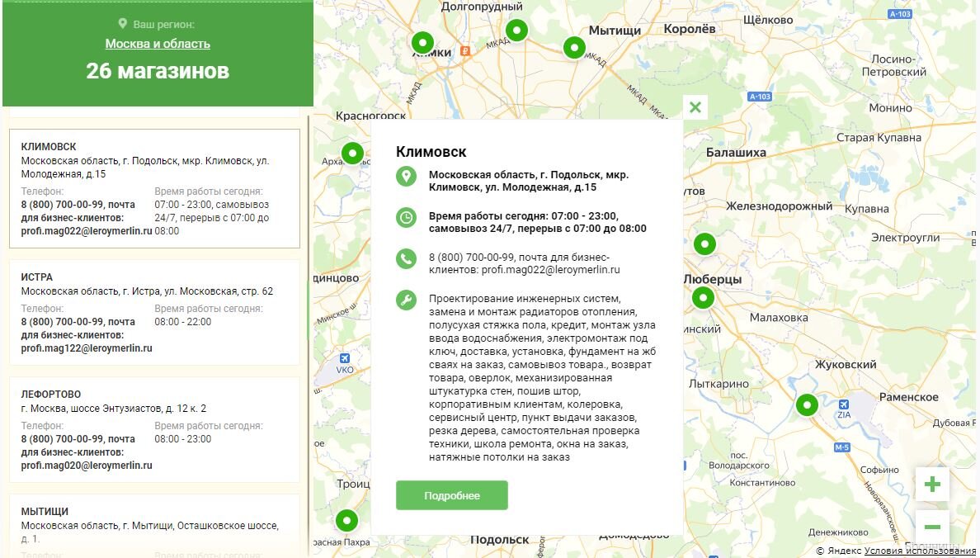Click the store marker above Lyubertsy label
The image size is (980, 558).
(x=704, y=244)
